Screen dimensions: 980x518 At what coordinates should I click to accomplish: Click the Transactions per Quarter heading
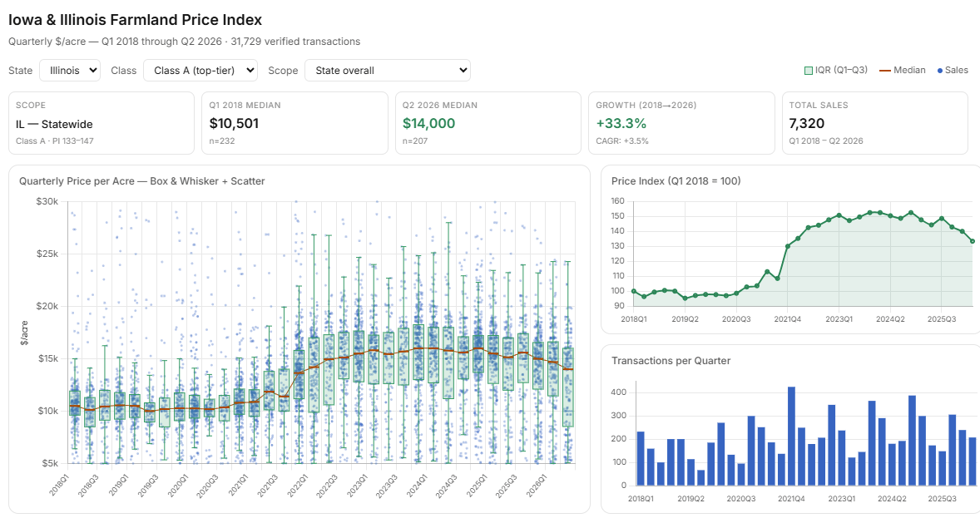tap(671, 361)
